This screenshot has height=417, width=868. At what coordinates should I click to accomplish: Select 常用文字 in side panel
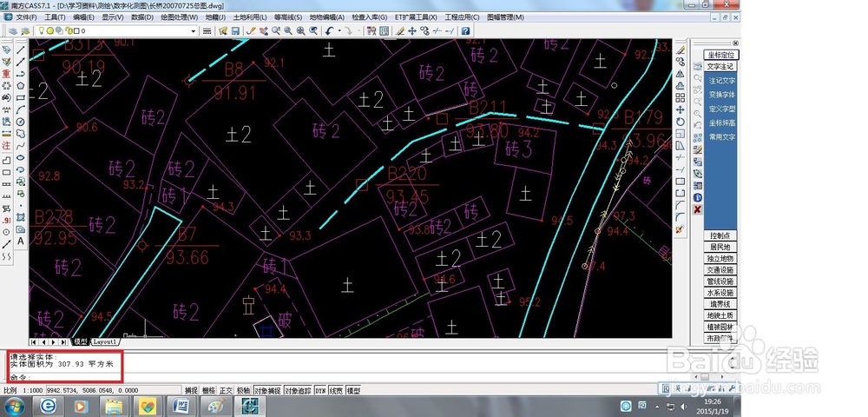(x=722, y=137)
